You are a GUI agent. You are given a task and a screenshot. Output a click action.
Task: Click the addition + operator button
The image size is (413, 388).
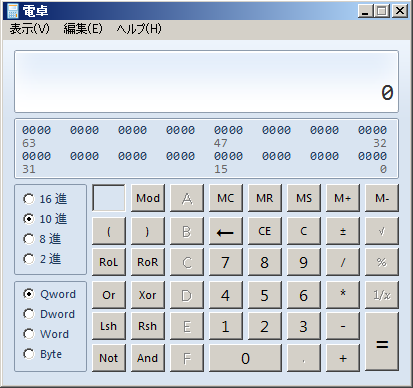[x=343, y=358]
